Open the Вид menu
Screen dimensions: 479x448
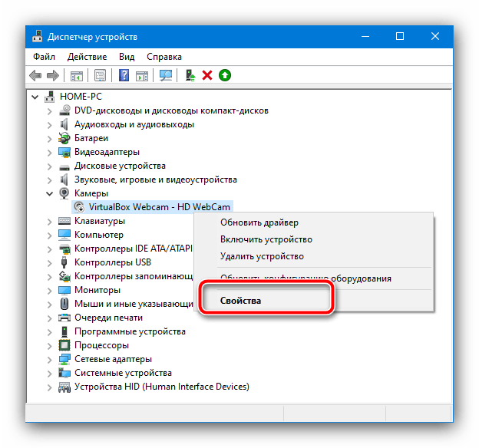127,57
